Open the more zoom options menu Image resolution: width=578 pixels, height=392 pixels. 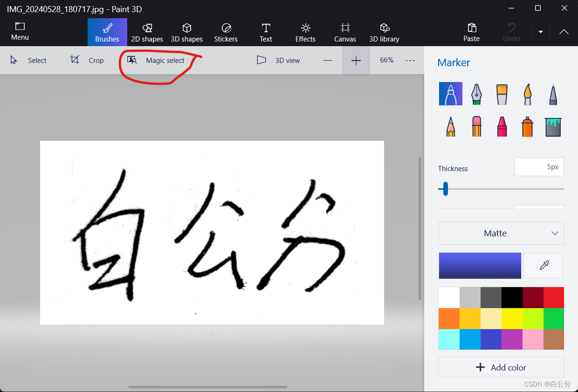point(410,60)
